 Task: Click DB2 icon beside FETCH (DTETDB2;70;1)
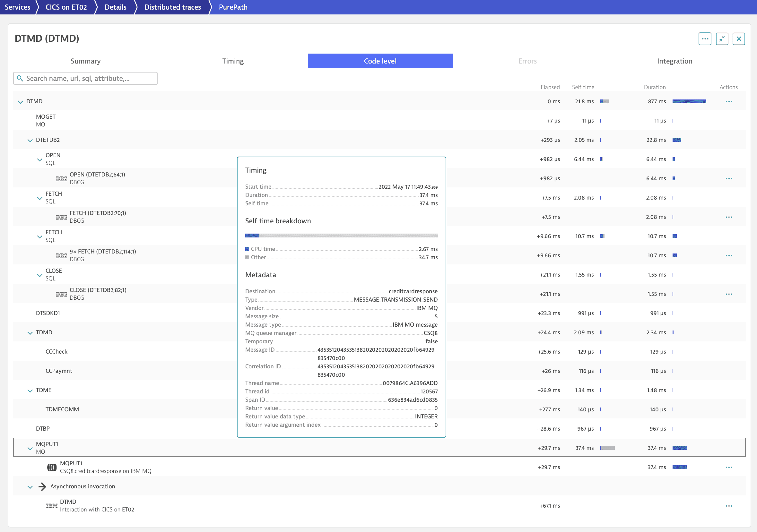point(61,217)
